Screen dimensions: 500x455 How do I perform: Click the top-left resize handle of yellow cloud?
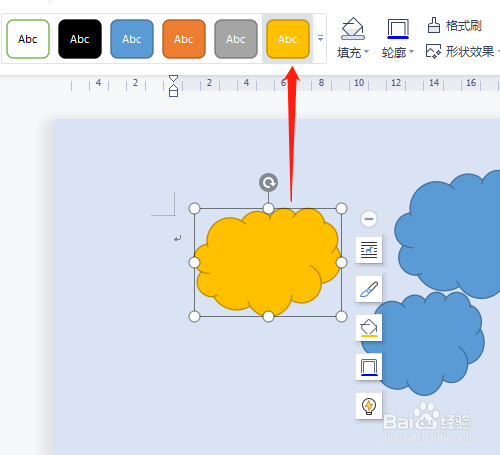(x=194, y=209)
